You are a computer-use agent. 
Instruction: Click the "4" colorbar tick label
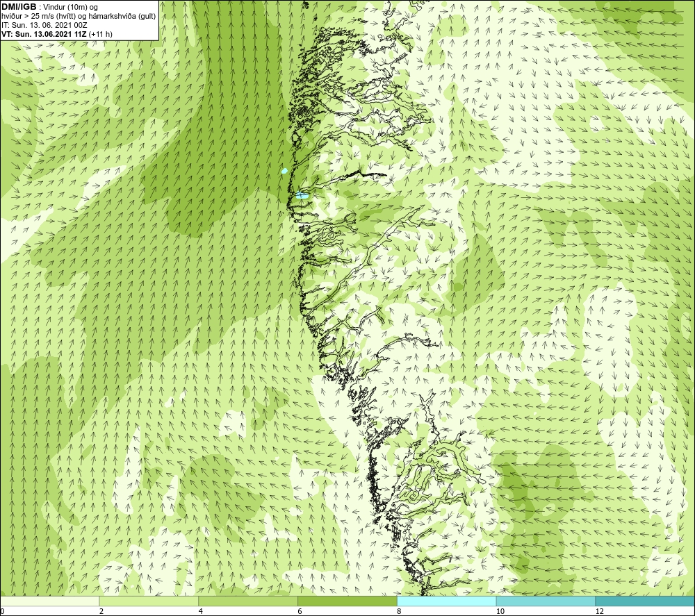201,612
